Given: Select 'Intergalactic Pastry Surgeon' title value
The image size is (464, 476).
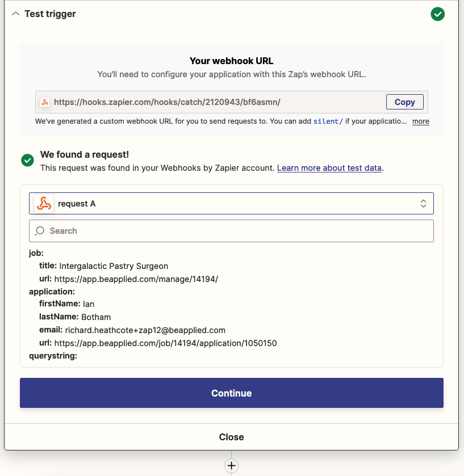Looking at the screenshot, I should coord(114,266).
